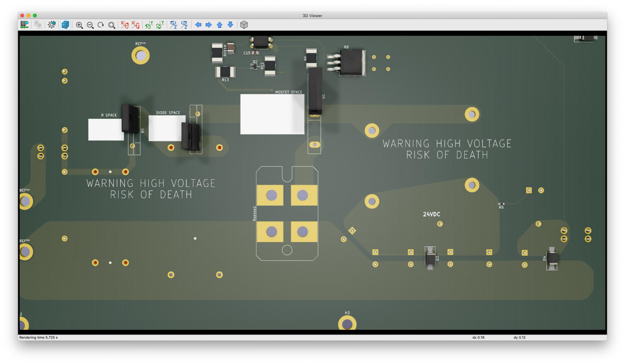The width and height of the screenshot is (625, 364).
Task: Click the zoom out magnifier icon
Action: [x=90, y=25]
